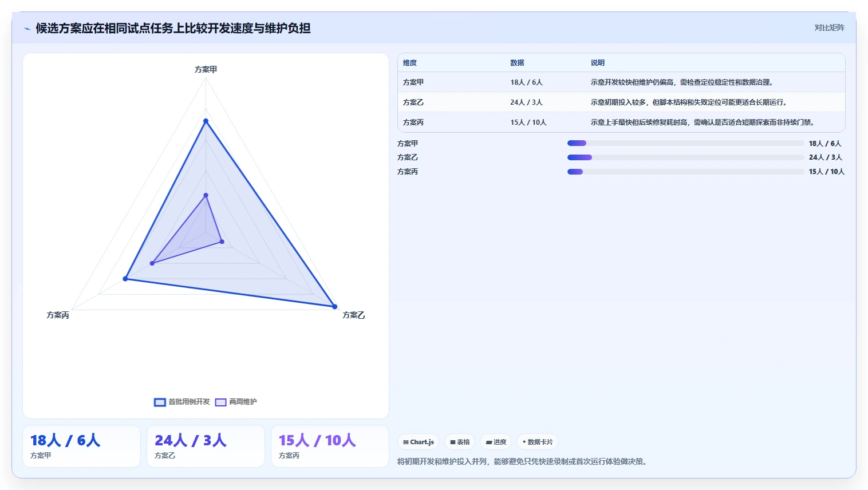Click the 方案丙 progress bar
The height and width of the screenshot is (490, 868).
[x=685, y=172]
